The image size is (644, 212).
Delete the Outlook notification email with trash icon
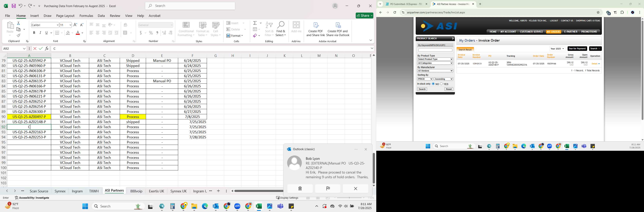coord(300,188)
